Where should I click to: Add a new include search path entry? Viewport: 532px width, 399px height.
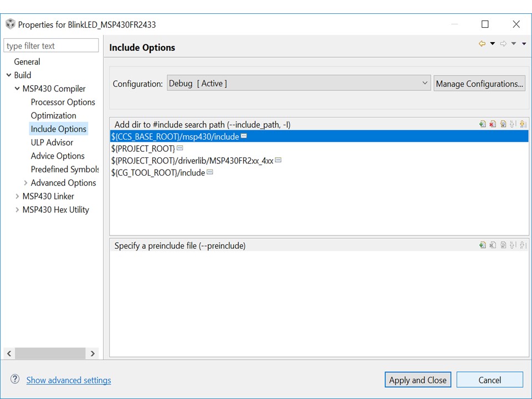pos(483,125)
